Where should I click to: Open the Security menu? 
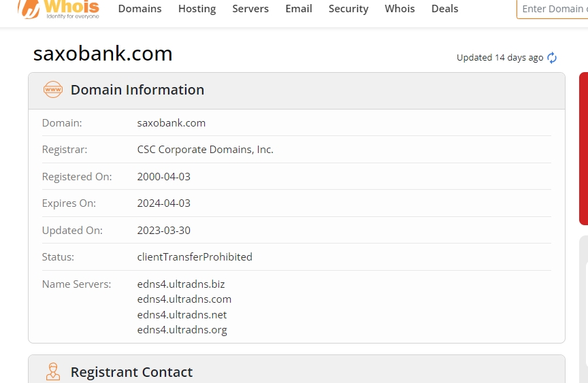348,9
